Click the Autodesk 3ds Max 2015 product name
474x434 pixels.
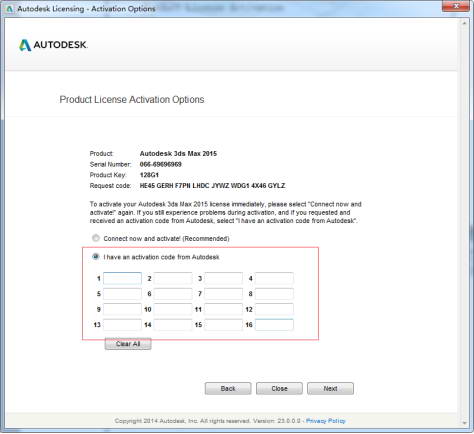tap(178, 154)
